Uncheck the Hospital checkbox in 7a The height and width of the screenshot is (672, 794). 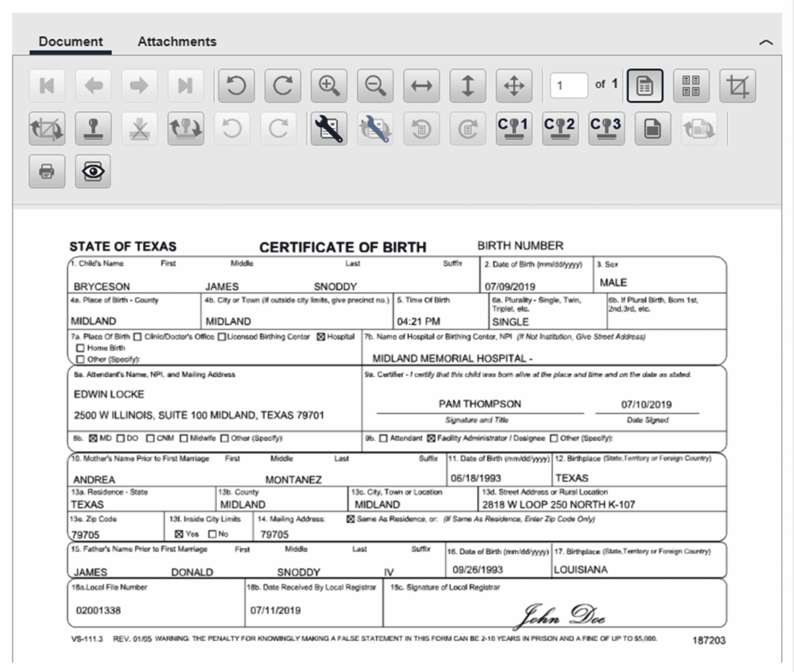[321, 337]
